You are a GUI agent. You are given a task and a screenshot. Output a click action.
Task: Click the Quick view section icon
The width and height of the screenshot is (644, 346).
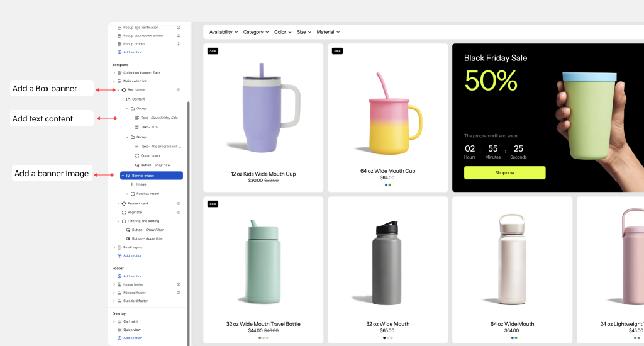pos(119,330)
